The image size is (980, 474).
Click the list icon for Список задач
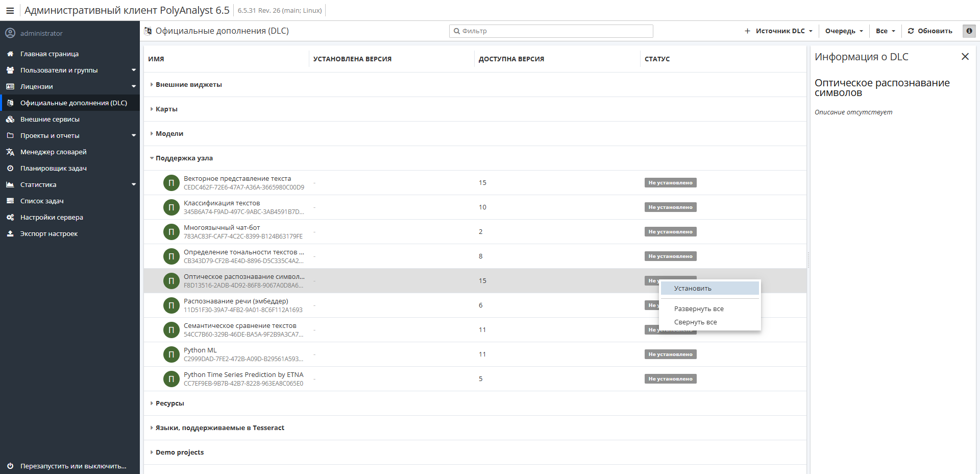pos(10,201)
